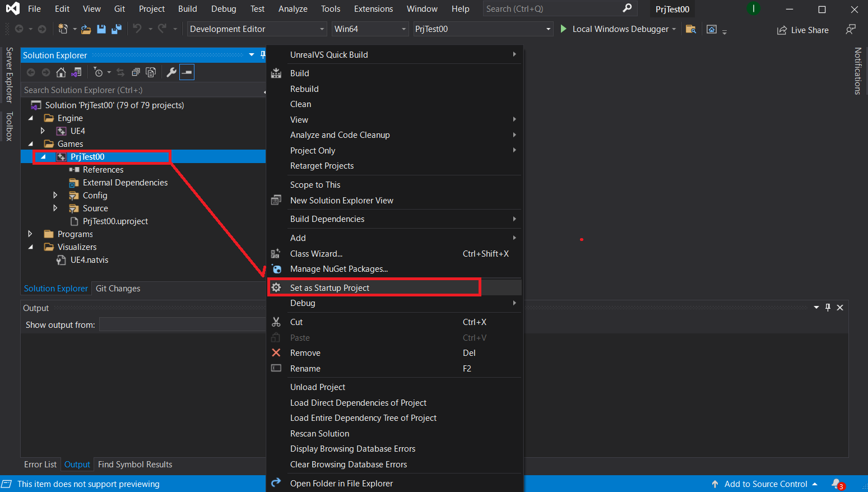Collapse all nodes with the Collapse All icon
Viewport: 868px width, 492px height.
(x=136, y=72)
